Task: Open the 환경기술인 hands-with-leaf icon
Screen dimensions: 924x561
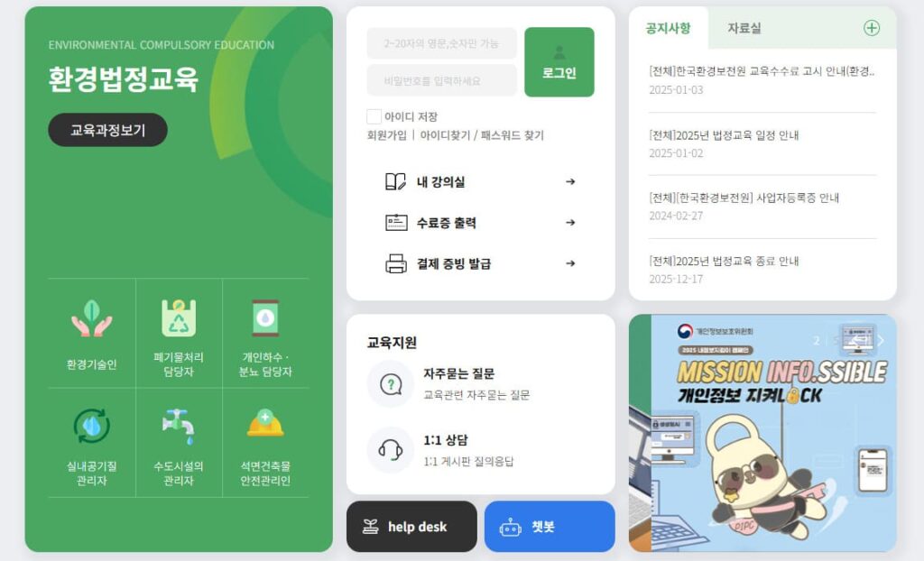Action: [x=91, y=318]
